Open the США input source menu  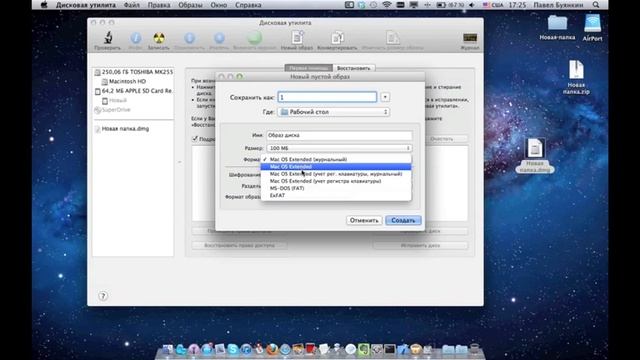pos(493,5)
